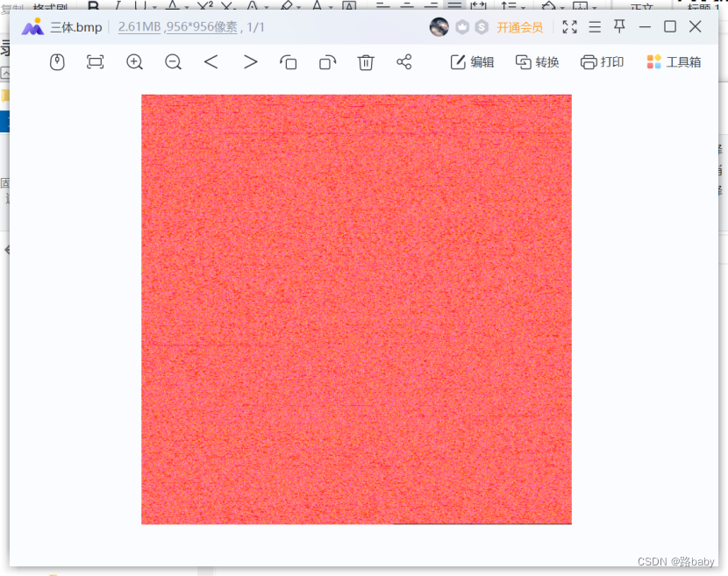
Task: Zoom out of the image
Action: coord(173,61)
